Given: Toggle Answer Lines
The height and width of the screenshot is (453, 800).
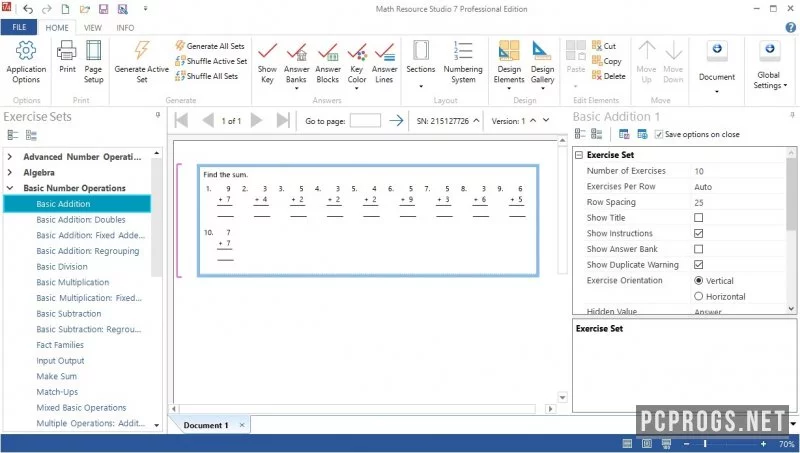Looking at the screenshot, I should click(384, 62).
